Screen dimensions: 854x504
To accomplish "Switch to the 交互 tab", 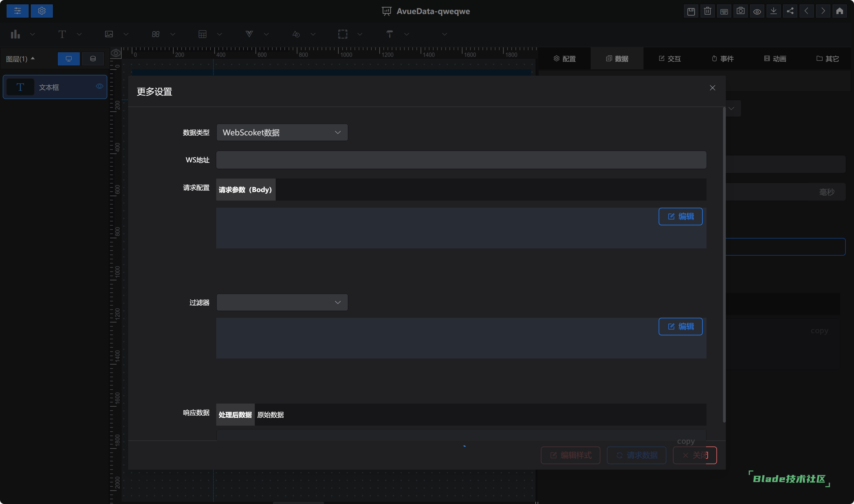I will pos(670,59).
